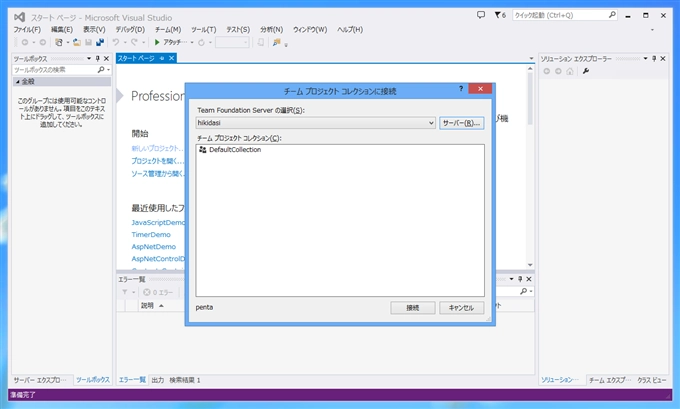Click the Error List filter funnel icon
The height and width of the screenshot is (409, 680).
125,292
